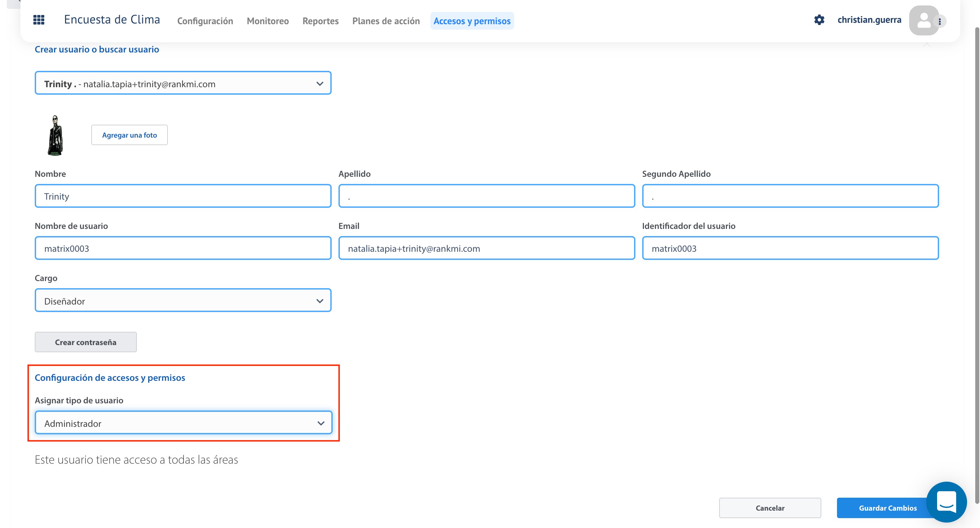Focus the Nombre field with Trinity
The width and height of the screenshot is (980, 528).
click(183, 196)
